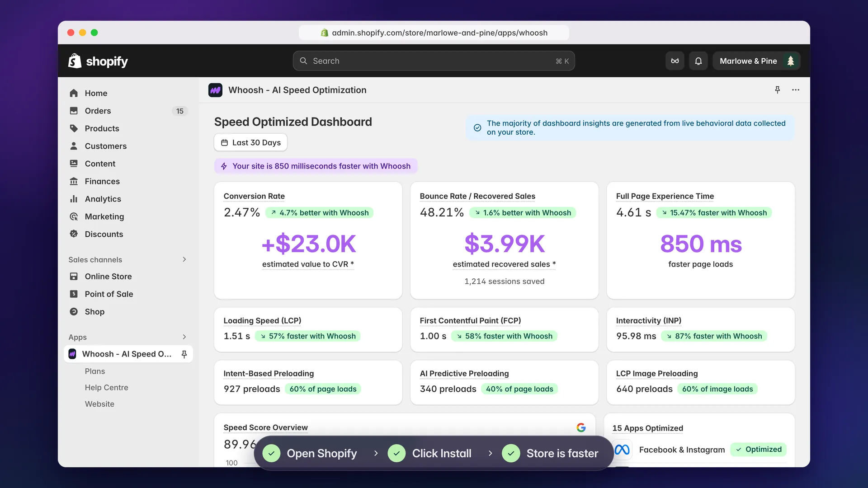Click the Point of Sale icon

coord(74,294)
